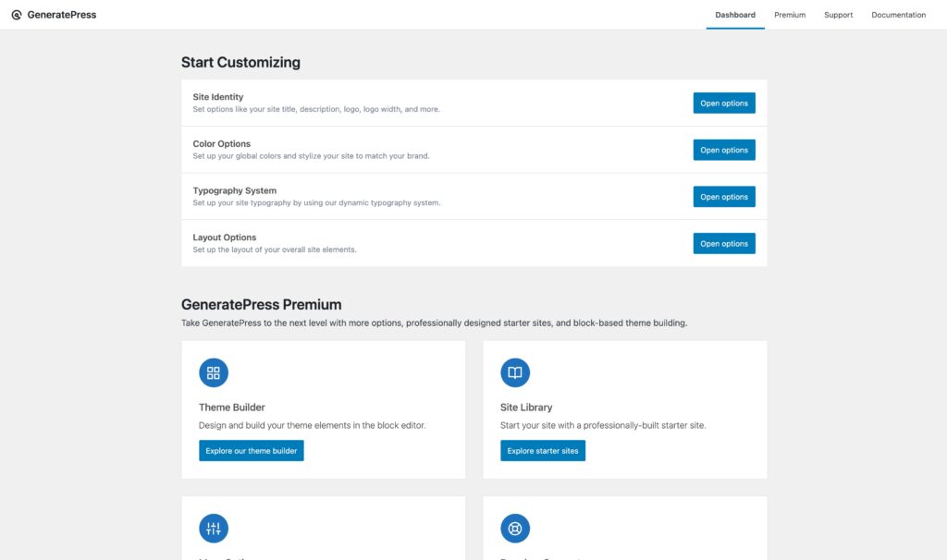
Task: Click the GeneratePress logo icon
Action: (17, 15)
